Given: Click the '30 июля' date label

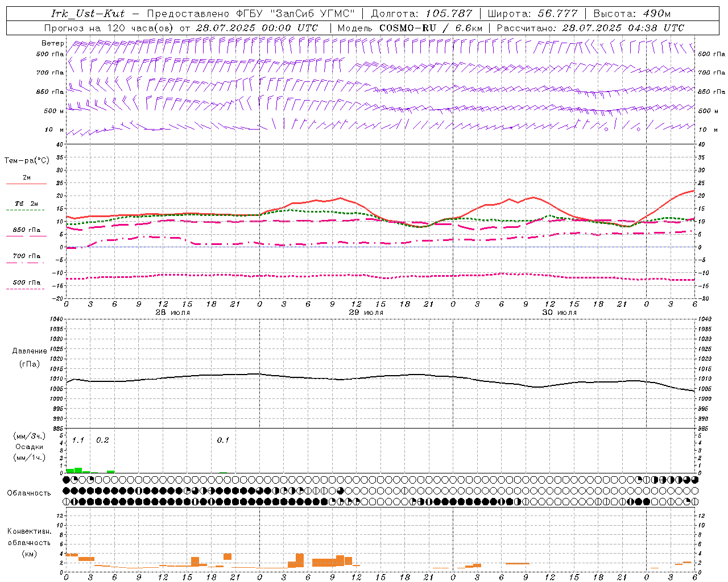Looking at the screenshot, I should pos(560,313).
